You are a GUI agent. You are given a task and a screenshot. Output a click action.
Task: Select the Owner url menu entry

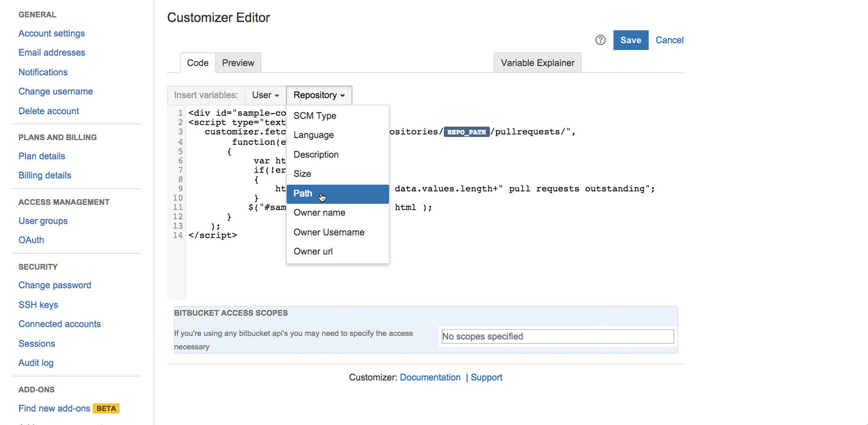pyautogui.click(x=313, y=252)
